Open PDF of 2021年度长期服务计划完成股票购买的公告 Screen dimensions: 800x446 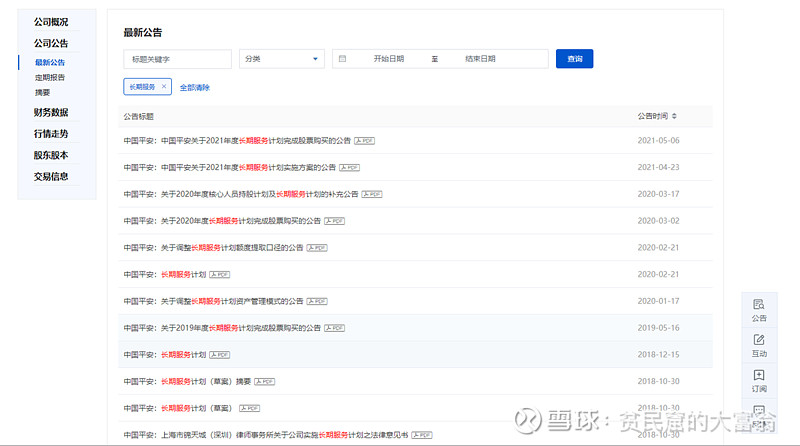(364, 141)
